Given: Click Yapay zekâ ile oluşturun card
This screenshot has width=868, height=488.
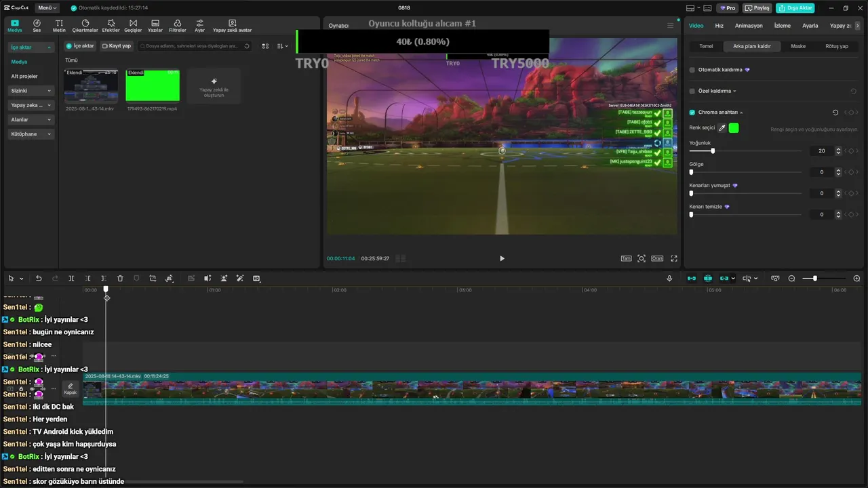Looking at the screenshot, I should click(x=214, y=86).
